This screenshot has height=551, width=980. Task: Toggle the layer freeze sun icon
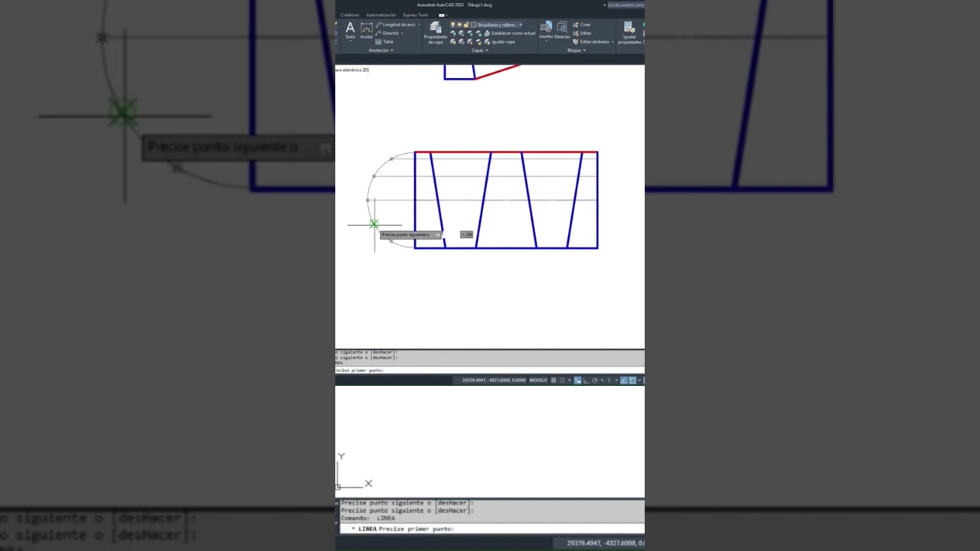(x=459, y=24)
